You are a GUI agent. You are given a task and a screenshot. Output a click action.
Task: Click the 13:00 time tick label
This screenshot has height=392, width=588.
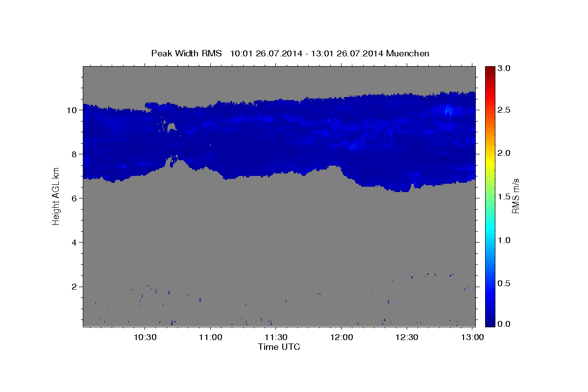[x=472, y=338]
